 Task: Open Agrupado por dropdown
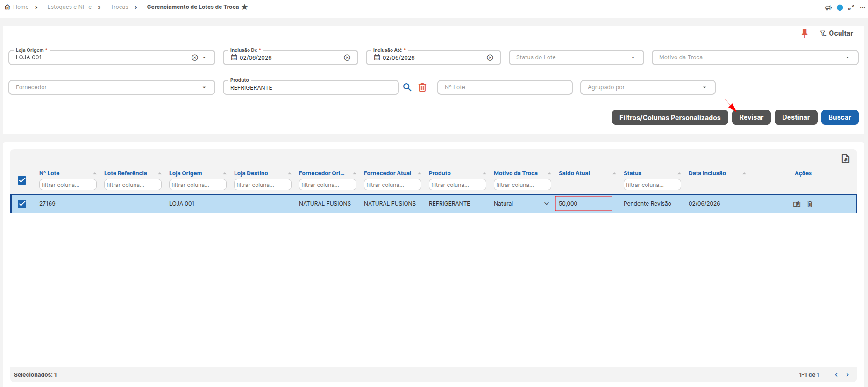click(647, 87)
